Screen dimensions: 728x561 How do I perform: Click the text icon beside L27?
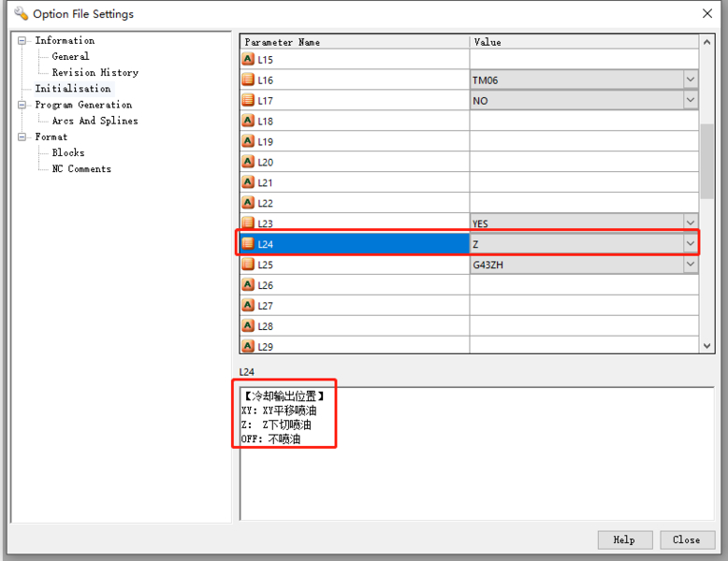pos(248,306)
